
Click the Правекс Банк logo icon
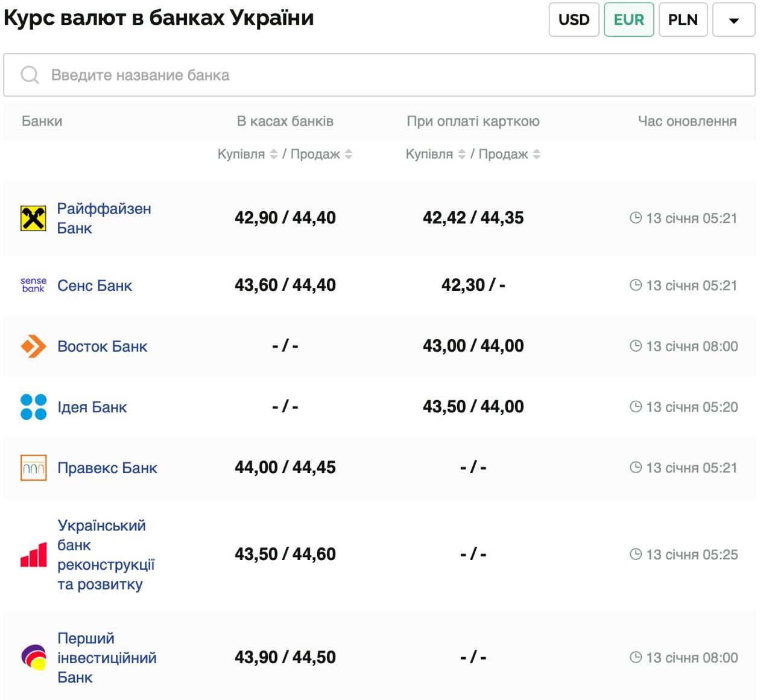point(33,468)
